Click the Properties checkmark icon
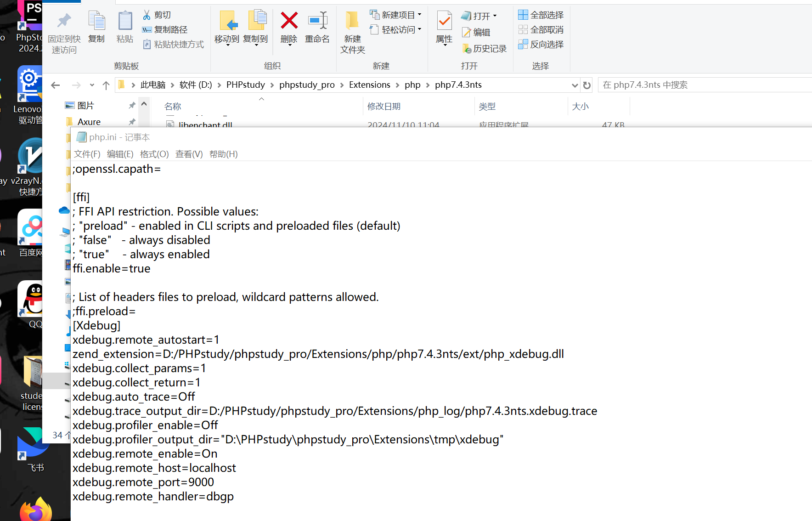This screenshot has width=812, height=521. pyautogui.click(x=444, y=21)
